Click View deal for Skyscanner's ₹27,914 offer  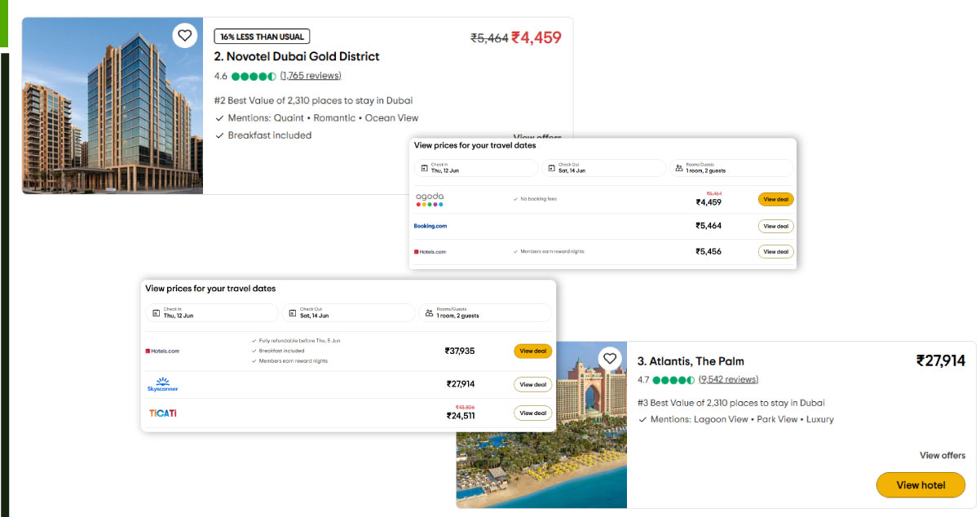(532, 383)
